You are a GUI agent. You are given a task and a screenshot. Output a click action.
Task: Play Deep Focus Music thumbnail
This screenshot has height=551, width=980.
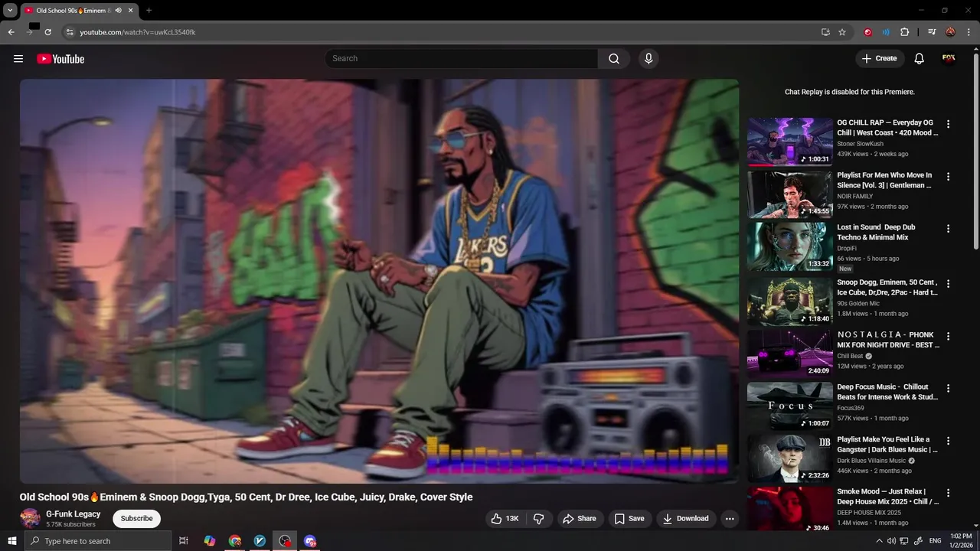click(790, 406)
